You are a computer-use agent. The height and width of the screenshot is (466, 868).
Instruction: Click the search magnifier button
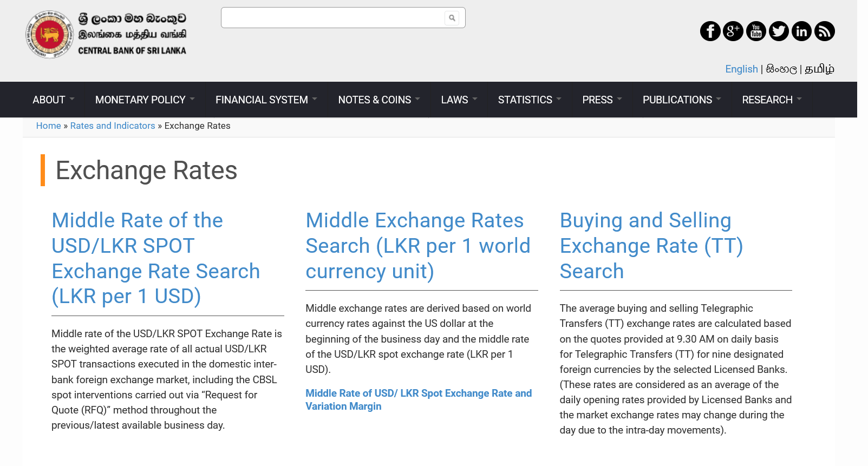(452, 18)
